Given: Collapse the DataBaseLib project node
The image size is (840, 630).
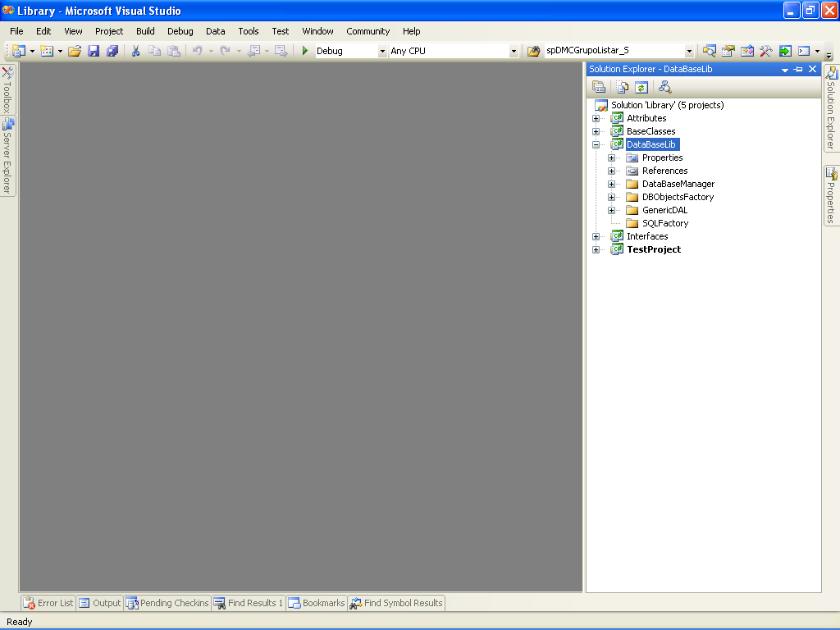Looking at the screenshot, I should [596, 144].
